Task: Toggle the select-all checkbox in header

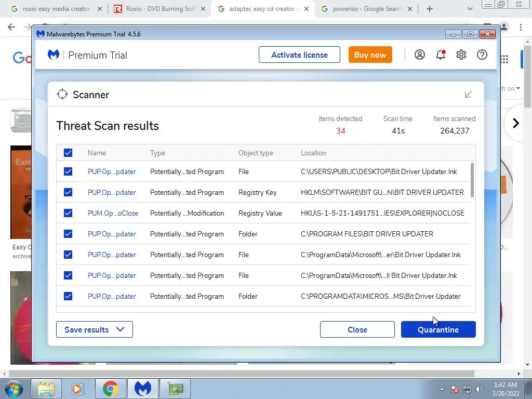Action: point(68,153)
